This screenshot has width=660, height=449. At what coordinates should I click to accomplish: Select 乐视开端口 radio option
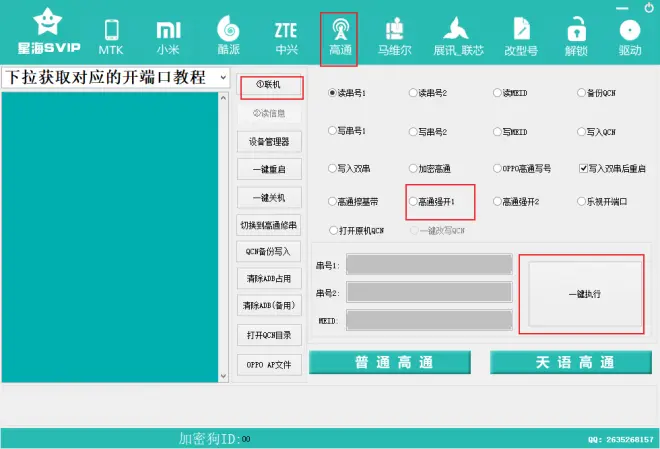tap(602, 202)
